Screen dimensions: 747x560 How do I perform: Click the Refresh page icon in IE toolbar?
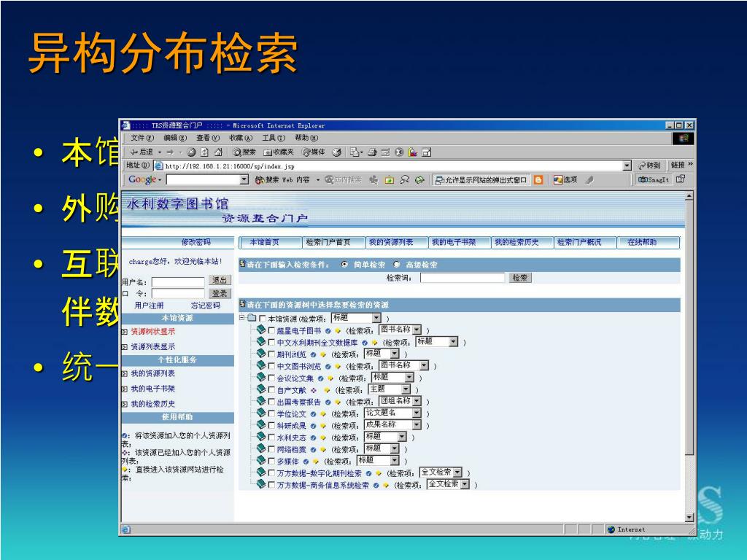tap(205, 152)
